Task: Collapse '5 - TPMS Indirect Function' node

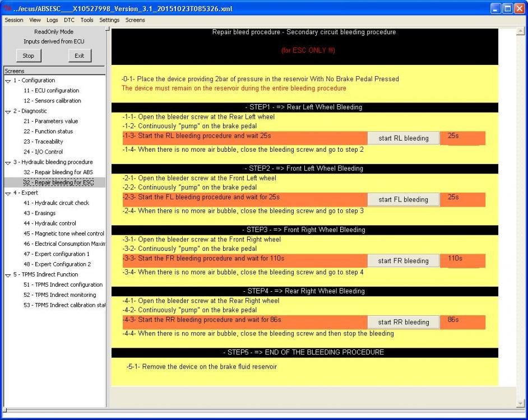Action: 8,275
